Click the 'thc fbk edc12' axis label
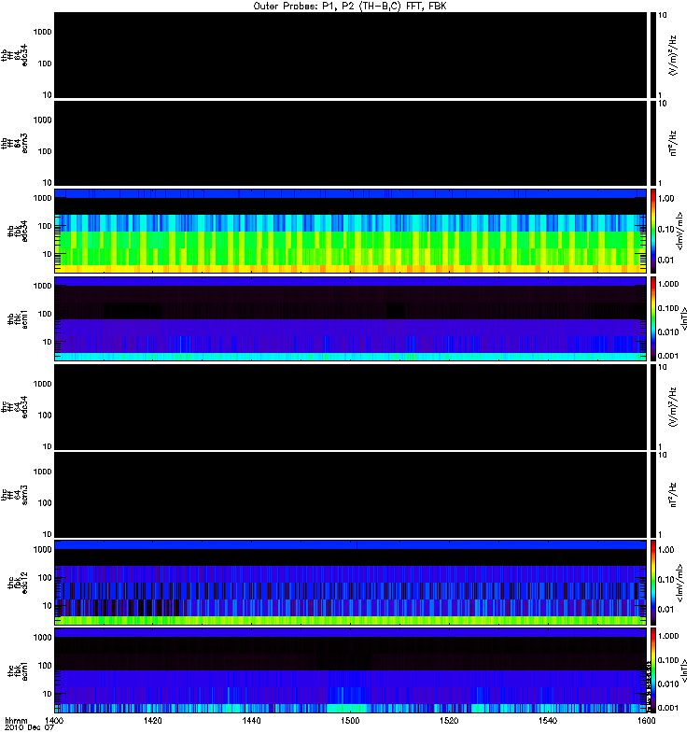 coord(18,583)
